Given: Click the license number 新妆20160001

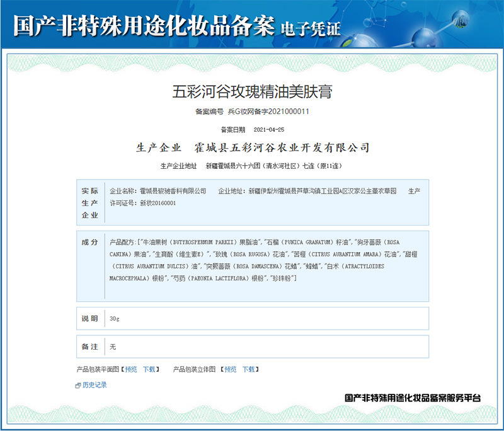Looking at the screenshot, I should tap(158, 203).
